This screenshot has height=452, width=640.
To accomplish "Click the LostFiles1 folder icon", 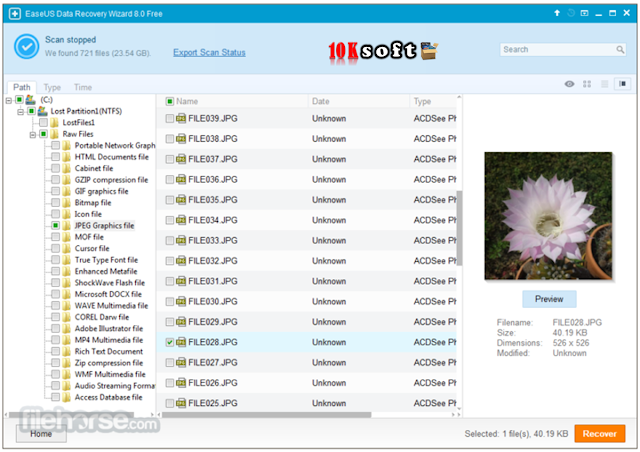I will [54, 122].
